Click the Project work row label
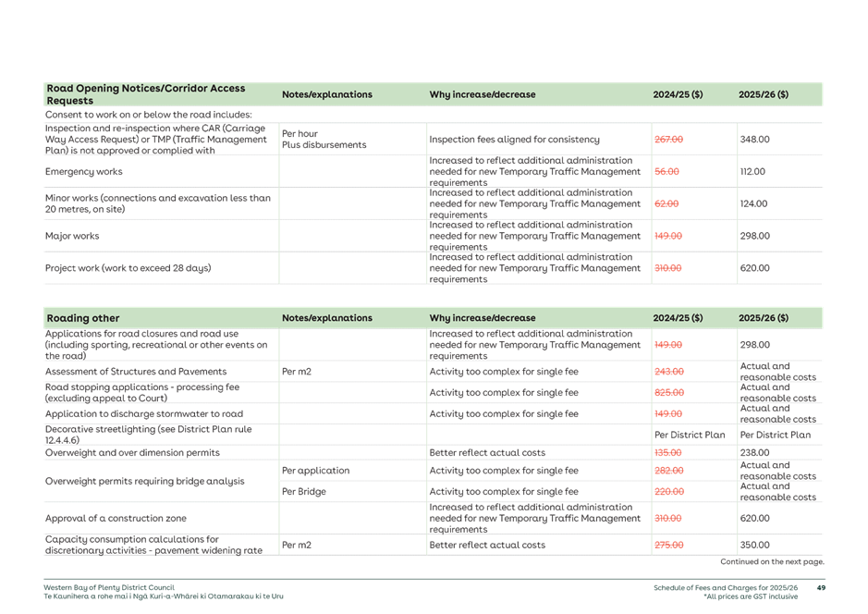 click(x=128, y=268)
